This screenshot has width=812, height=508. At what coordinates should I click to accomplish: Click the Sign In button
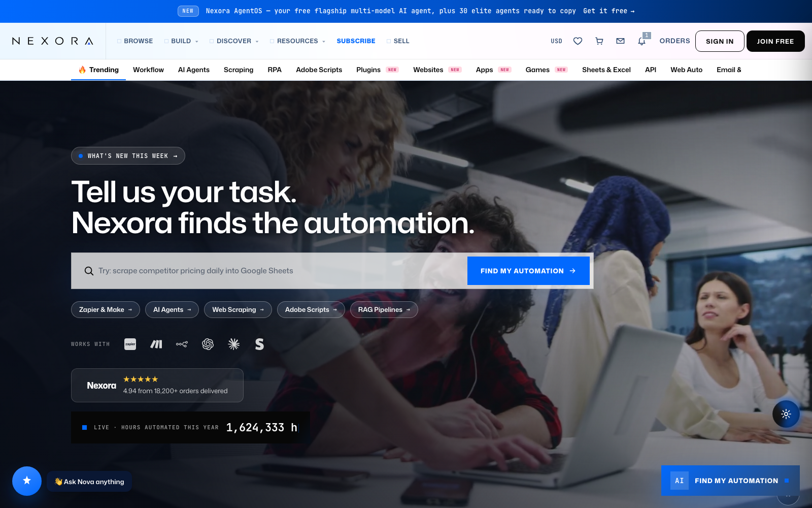click(720, 41)
